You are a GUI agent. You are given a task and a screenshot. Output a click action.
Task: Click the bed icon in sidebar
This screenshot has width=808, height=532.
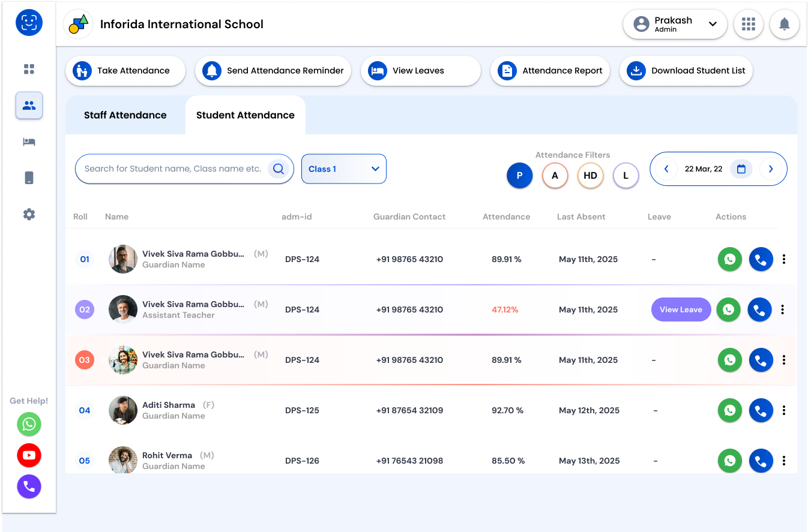point(29,142)
